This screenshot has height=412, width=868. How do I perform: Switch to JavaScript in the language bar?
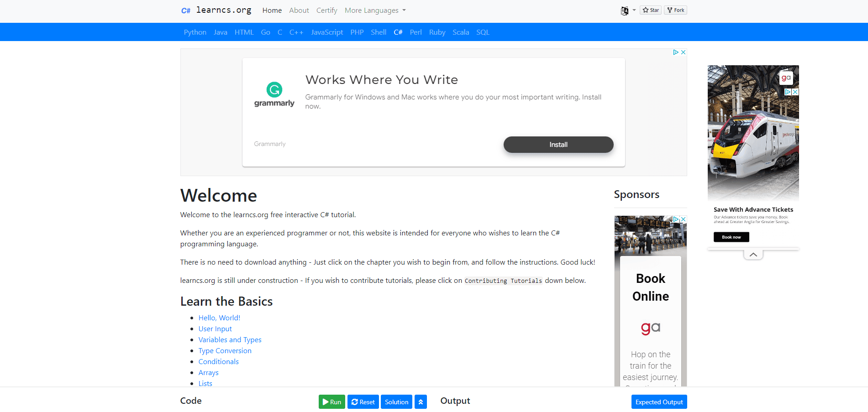[x=326, y=32]
